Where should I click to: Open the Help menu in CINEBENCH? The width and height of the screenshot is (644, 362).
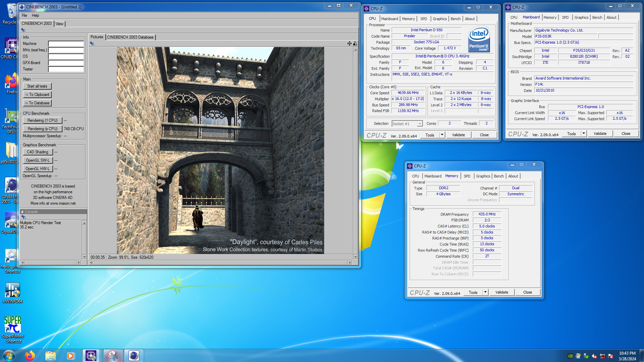pyautogui.click(x=36, y=15)
